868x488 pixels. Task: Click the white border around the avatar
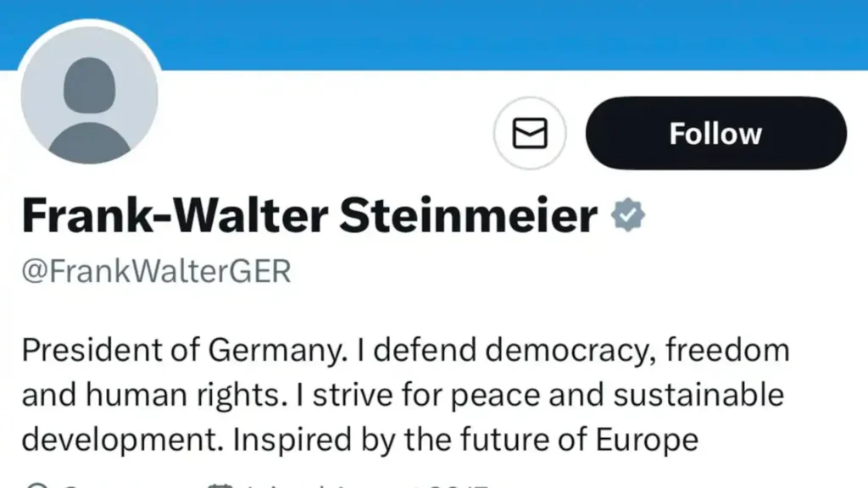click(88, 22)
